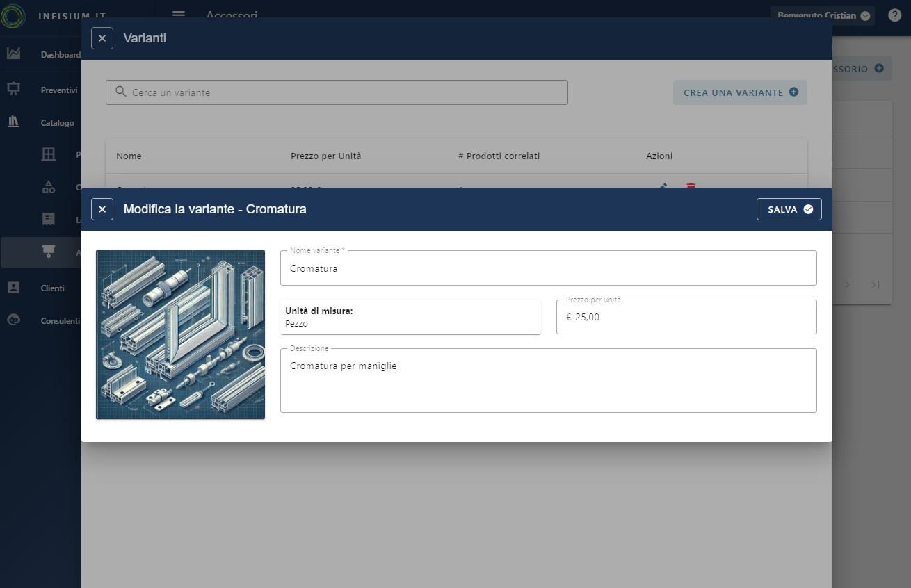Click the Dashboard chart icon in sidebar
911x588 pixels.
click(x=13, y=54)
